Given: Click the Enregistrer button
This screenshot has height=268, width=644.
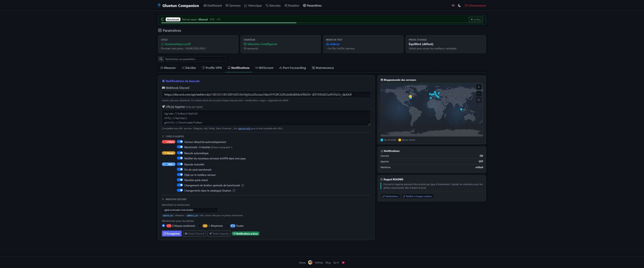Looking at the screenshot, I should coord(172,233).
